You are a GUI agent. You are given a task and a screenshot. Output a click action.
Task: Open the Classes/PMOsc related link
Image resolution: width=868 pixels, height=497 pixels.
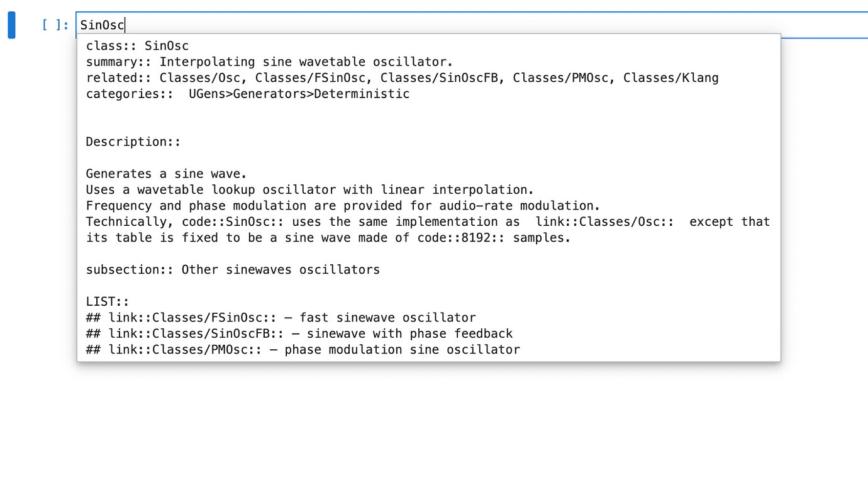(542, 77)
